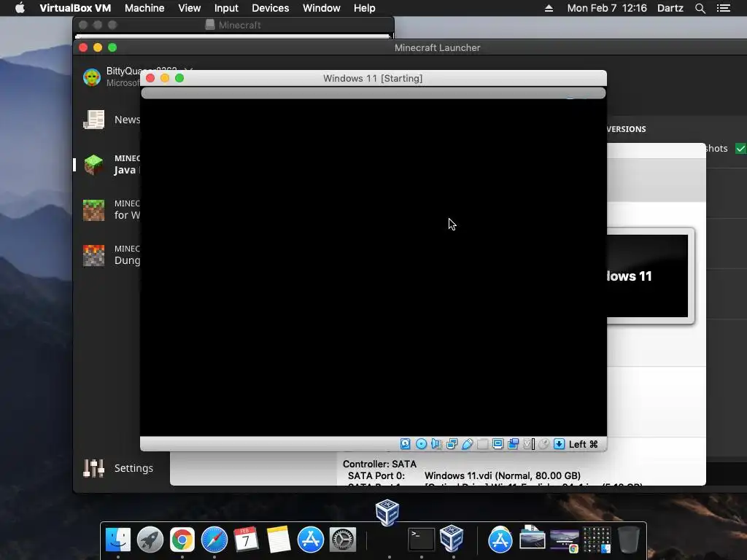This screenshot has width=747, height=560.
Task: Click the optical disc status icon
Action: (421, 444)
